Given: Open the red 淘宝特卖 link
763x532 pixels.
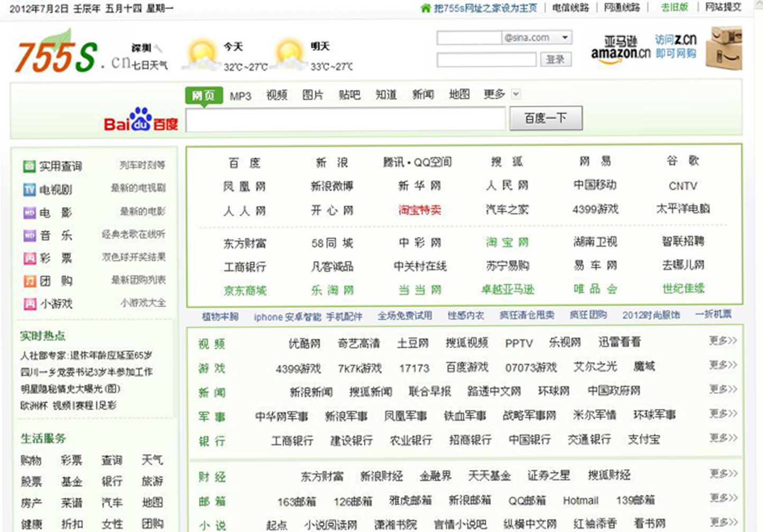Looking at the screenshot, I should [420, 209].
